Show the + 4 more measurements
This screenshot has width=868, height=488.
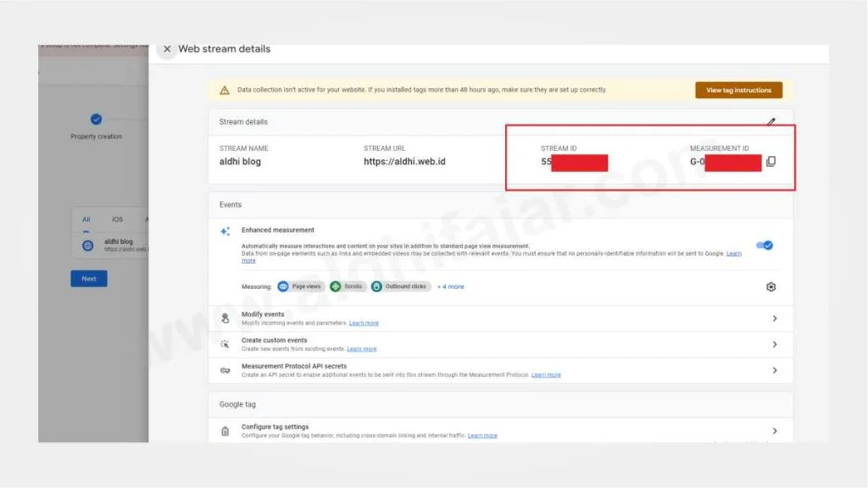click(x=451, y=286)
